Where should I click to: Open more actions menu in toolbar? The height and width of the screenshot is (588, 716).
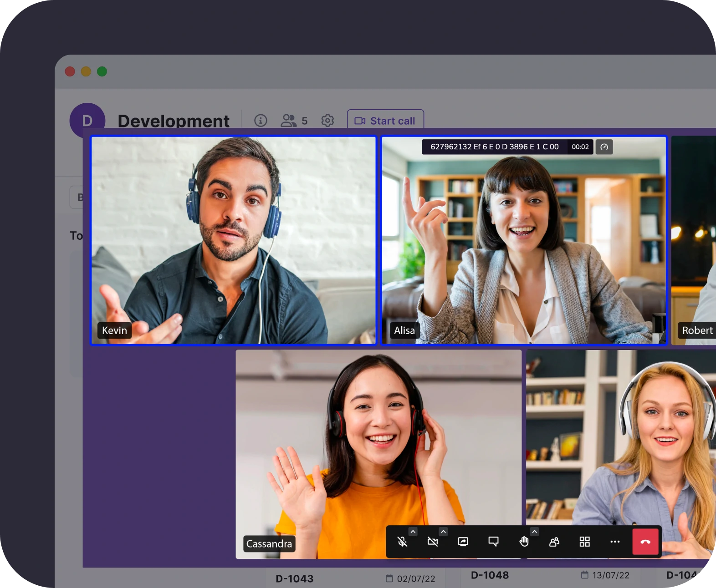pyautogui.click(x=615, y=542)
